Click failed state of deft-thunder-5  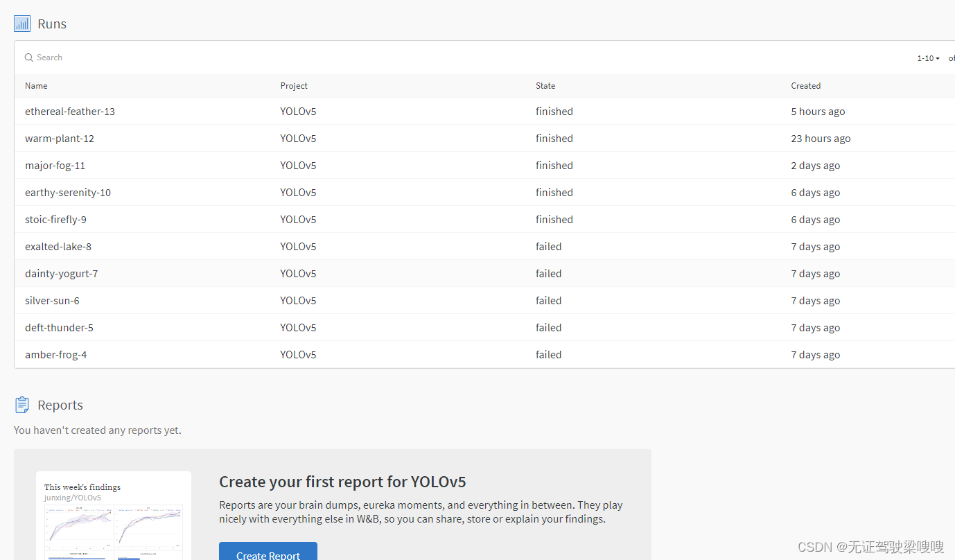point(549,328)
